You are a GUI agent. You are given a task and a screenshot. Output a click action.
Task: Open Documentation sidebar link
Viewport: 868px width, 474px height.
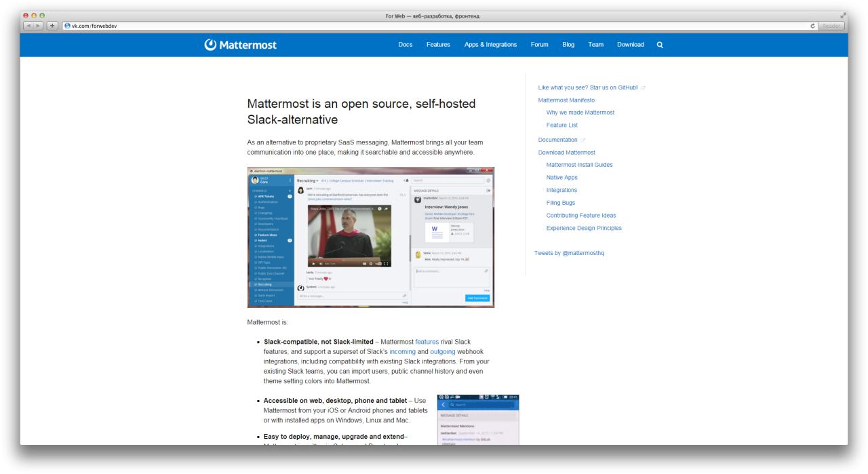coord(561,140)
